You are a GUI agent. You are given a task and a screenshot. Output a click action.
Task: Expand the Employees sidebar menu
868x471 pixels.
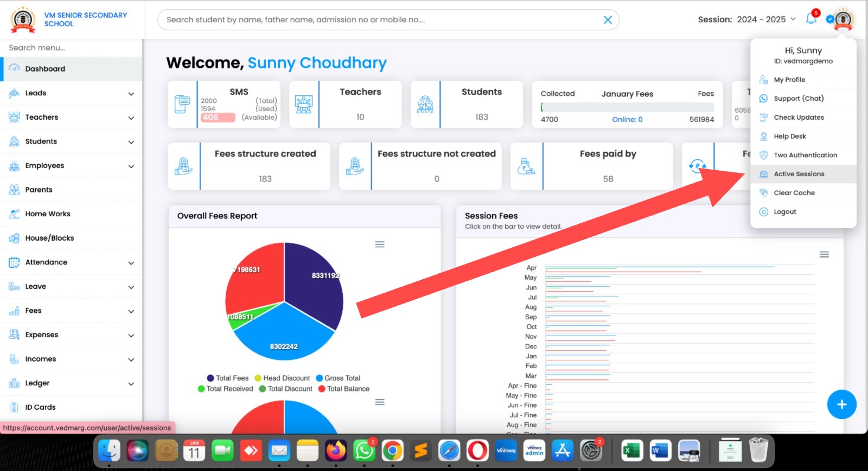131,166
